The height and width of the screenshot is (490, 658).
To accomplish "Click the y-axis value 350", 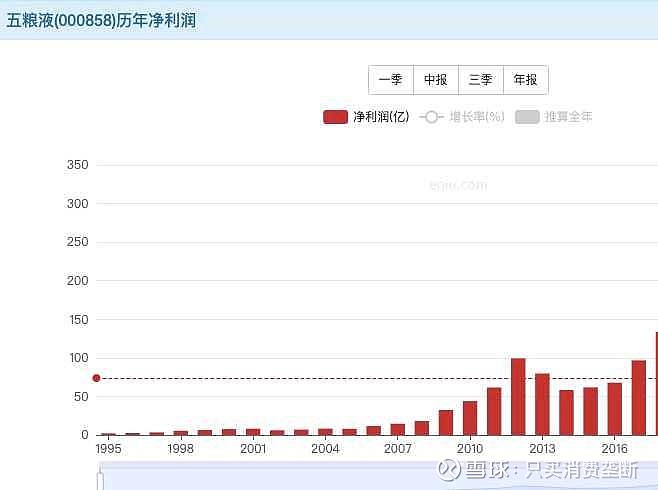I will point(78,165).
